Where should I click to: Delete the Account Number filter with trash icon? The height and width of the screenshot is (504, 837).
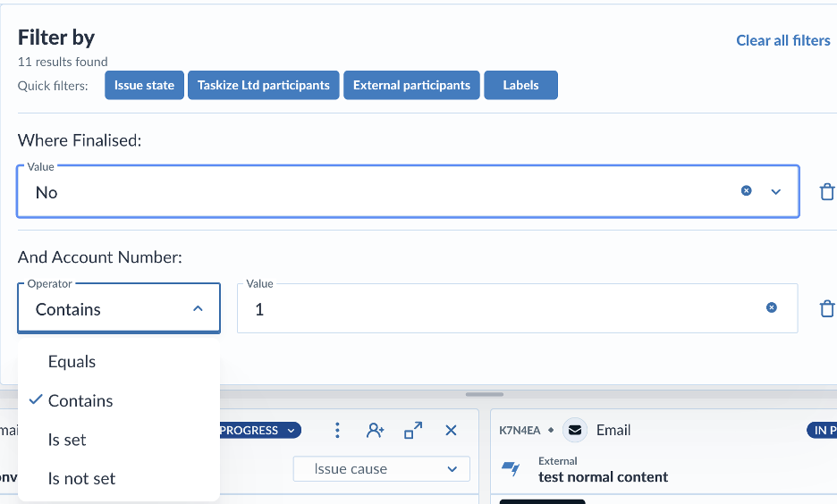(x=827, y=308)
